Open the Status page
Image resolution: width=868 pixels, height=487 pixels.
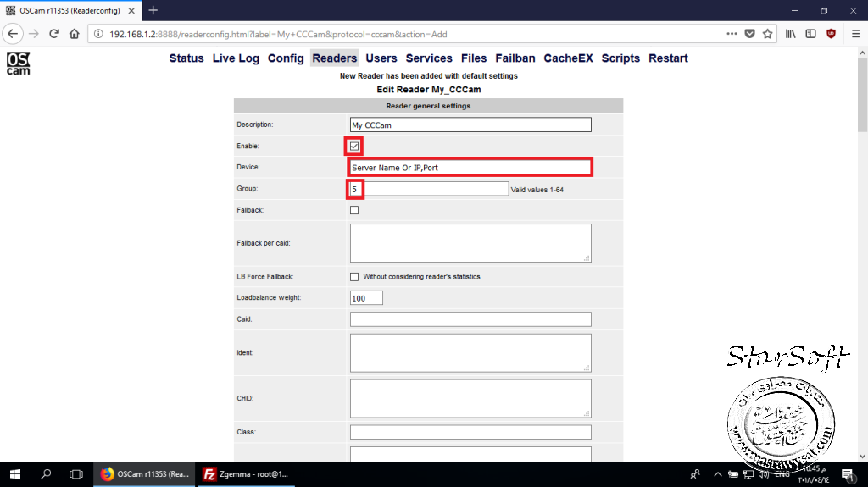pos(186,58)
